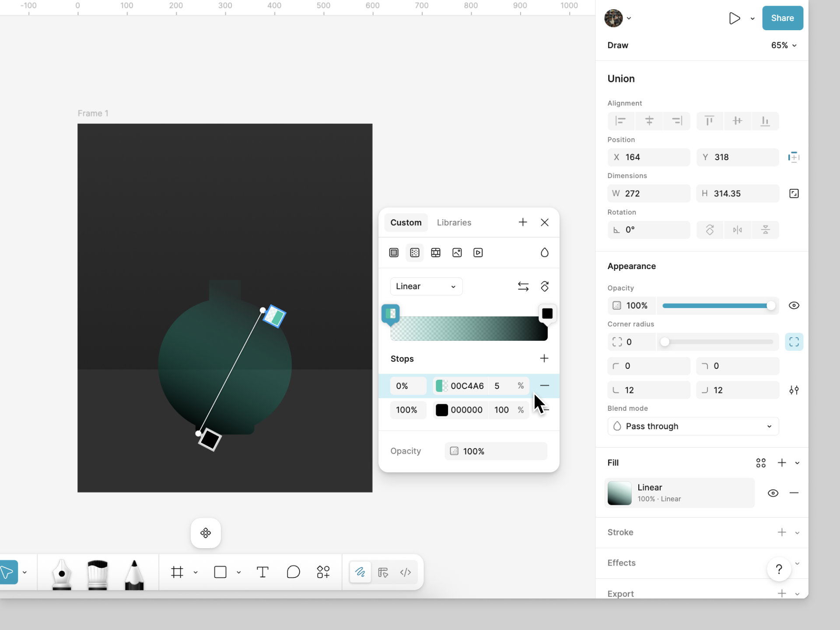Toggle visibility of layer opacity
The width and height of the screenshot is (840, 630).
[x=794, y=305]
